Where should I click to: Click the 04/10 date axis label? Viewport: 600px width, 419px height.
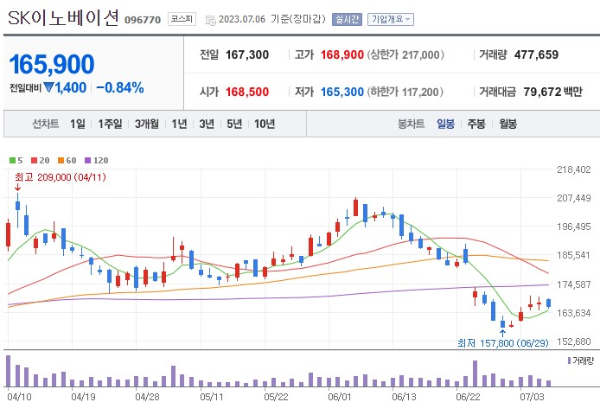point(19,397)
